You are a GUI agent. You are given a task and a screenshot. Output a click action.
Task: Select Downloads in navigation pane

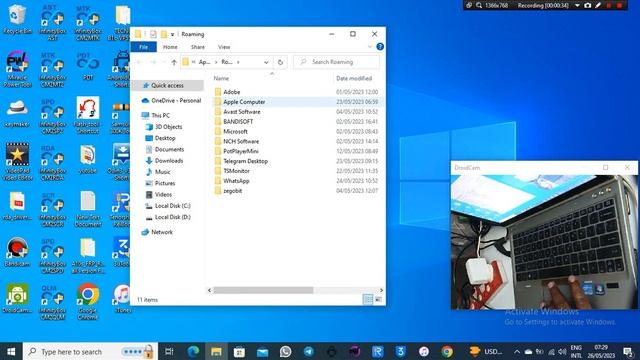click(x=169, y=161)
